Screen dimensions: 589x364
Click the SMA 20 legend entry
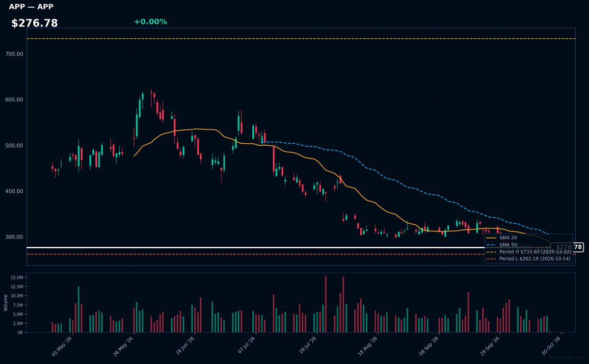pos(501,237)
